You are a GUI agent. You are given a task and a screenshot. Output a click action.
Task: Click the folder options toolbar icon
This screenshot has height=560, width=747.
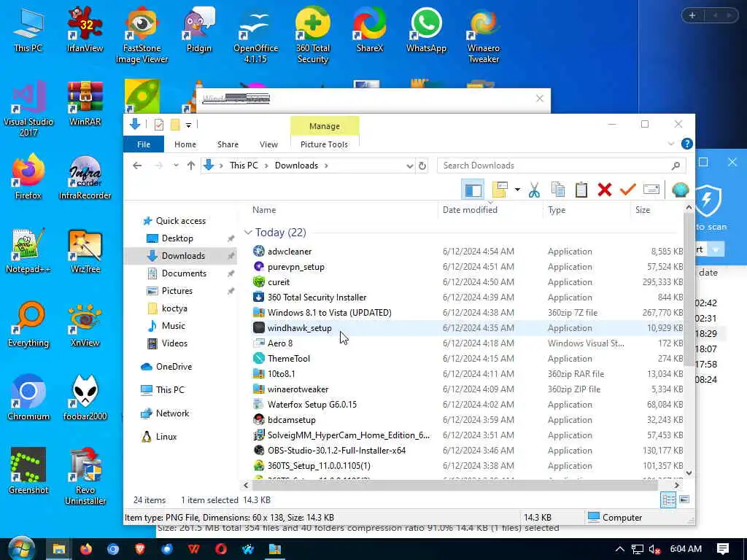point(500,190)
